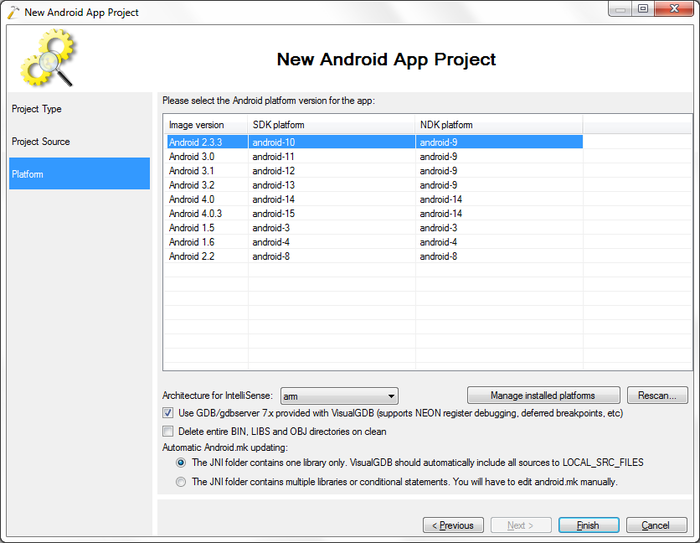The height and width of the screenshot is (543, 700).
Task: Select JNI folder contains multiple libraries option
Action: coord(181,482)
